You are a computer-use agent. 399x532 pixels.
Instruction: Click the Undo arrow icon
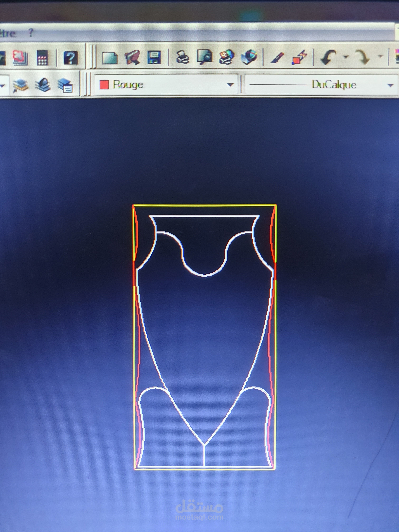coord(328,57)
